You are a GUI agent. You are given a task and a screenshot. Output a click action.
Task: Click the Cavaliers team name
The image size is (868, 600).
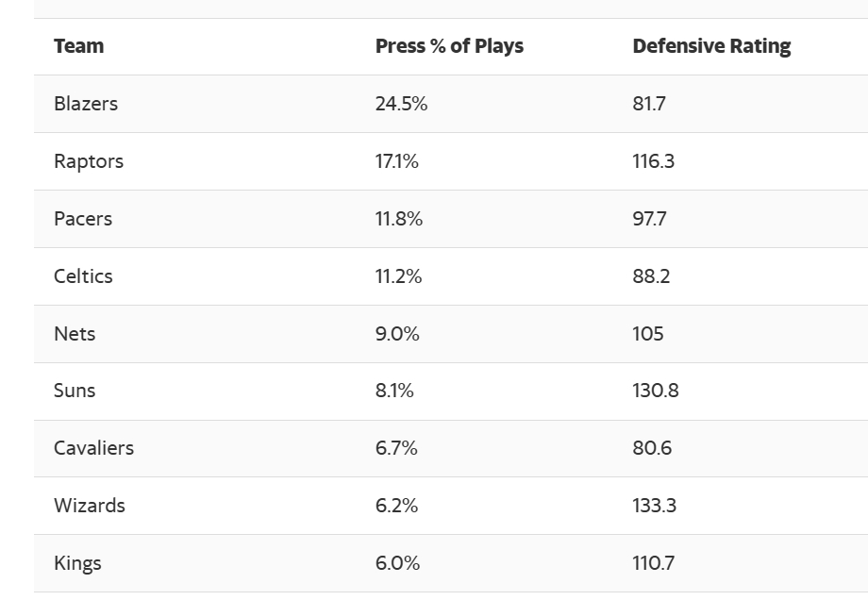pyautogui.click(x=93, y=448)
